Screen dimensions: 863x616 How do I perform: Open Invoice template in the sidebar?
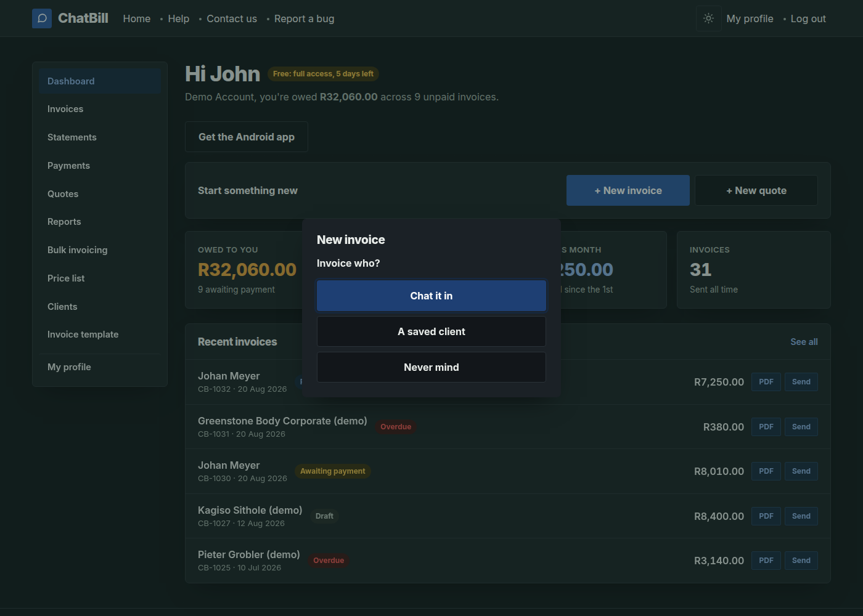(100, 334)
